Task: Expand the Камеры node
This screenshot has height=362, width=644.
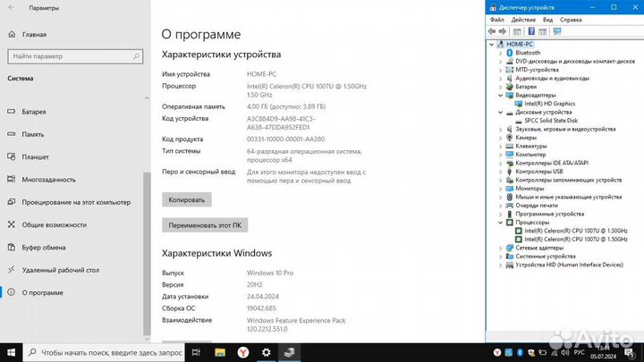Action: click(x=500, y=138)
